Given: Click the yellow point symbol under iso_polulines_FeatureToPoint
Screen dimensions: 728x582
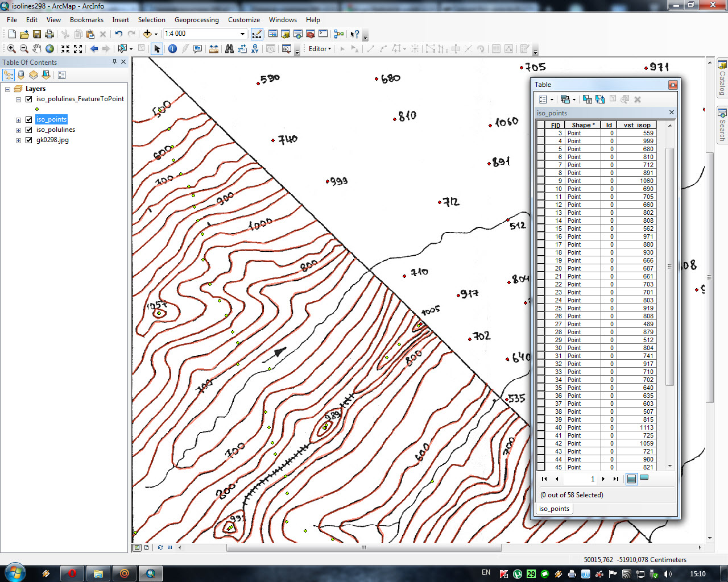Looking at the screenshot, I should (37, 109).
